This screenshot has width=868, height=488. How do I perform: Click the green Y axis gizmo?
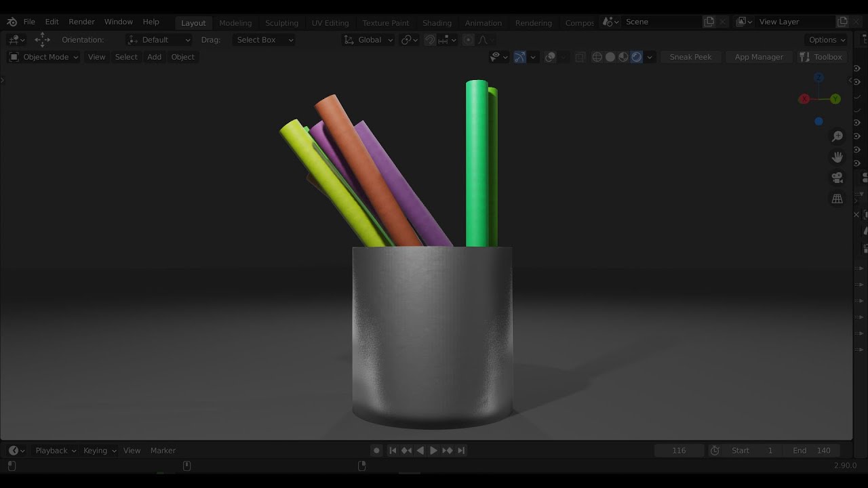tap(835, 99)
